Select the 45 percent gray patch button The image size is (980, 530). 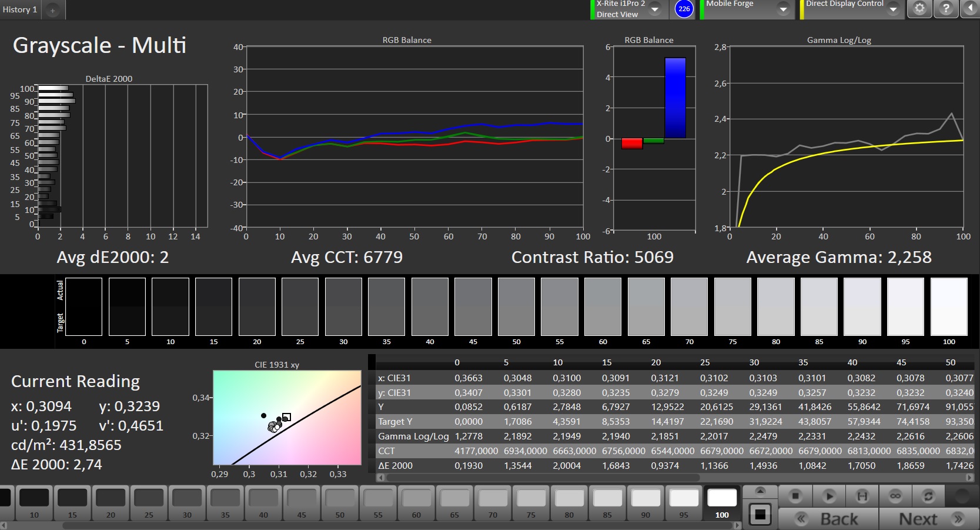click(302, 503)
